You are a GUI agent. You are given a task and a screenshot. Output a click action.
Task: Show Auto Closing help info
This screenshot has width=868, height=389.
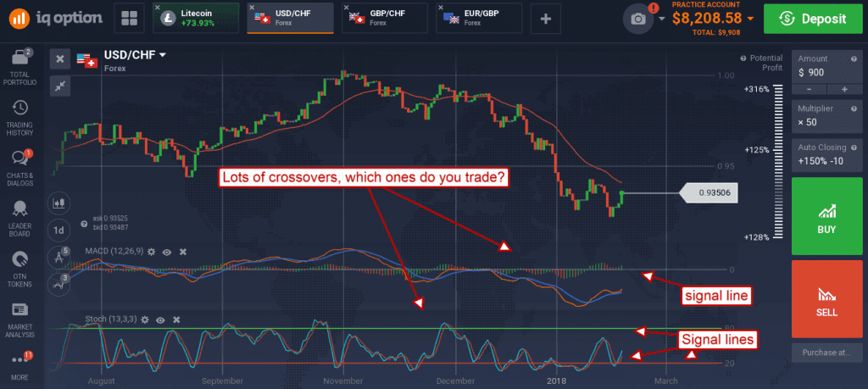[x=853, y=147]
